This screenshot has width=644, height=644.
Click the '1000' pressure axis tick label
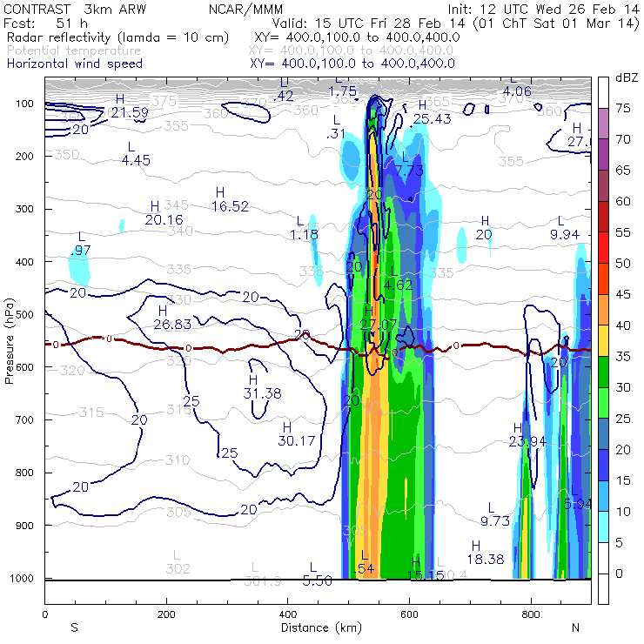22,578
